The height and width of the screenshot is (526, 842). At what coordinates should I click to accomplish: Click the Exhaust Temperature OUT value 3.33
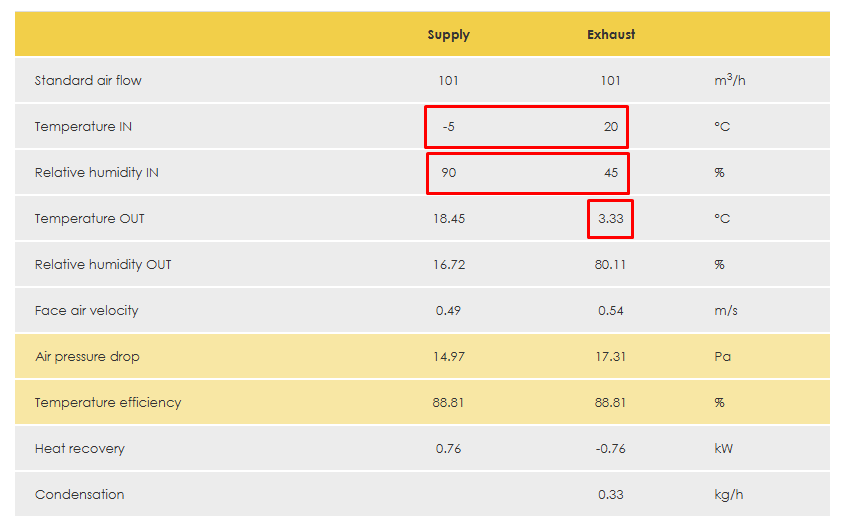[610, 219]
